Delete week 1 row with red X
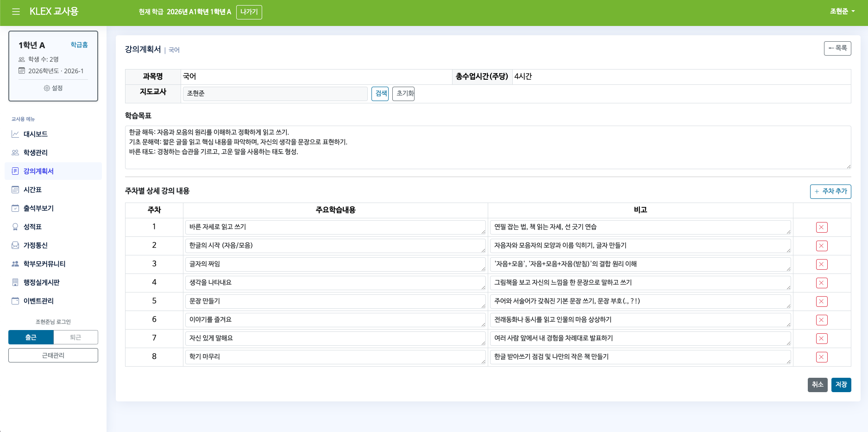 click(x=822, y=227)
